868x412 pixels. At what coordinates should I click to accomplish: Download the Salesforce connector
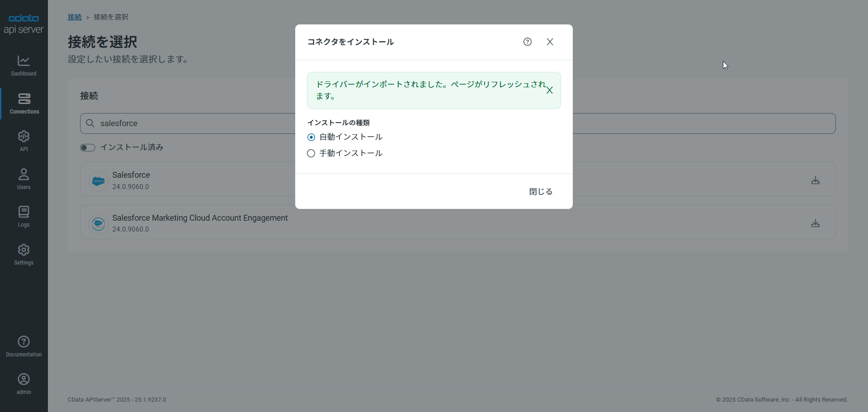point(816,180)
